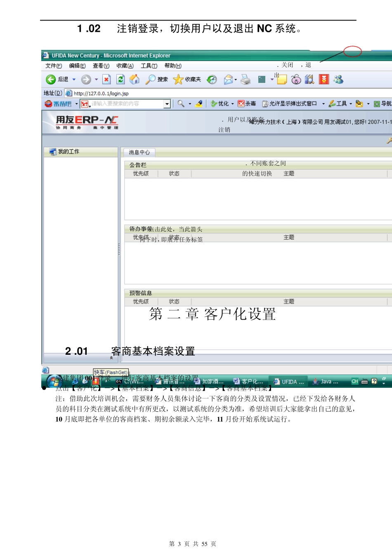Click 优先级 column header in 预警信息
Viewport: 392px width, 555px height.
[x=141, y=302]
